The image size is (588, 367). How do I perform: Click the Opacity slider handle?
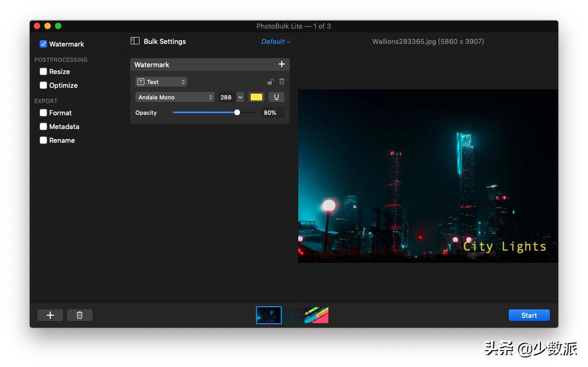click(237, 113)
